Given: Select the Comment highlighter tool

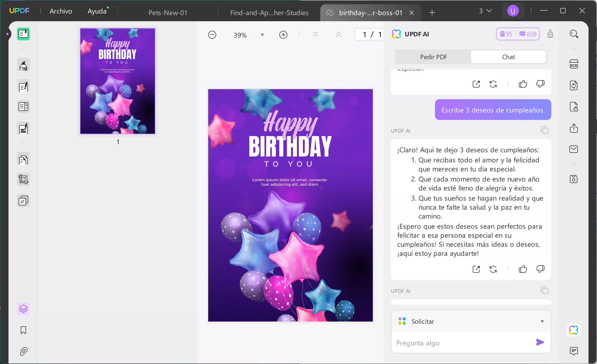Looking at the screenshot, I should (x=23, y=65).
